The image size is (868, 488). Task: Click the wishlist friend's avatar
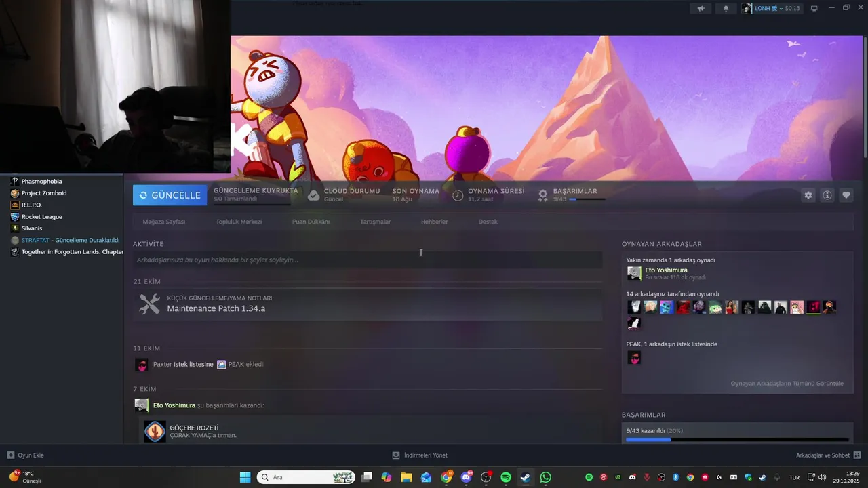(634, 358)
